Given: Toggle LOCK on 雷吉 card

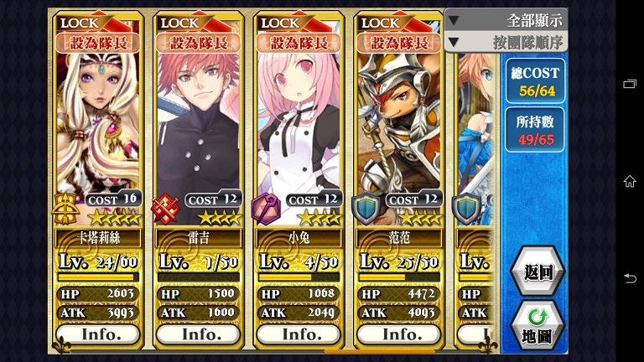Looking at the screenshot, I should click(x=181, y=23).
